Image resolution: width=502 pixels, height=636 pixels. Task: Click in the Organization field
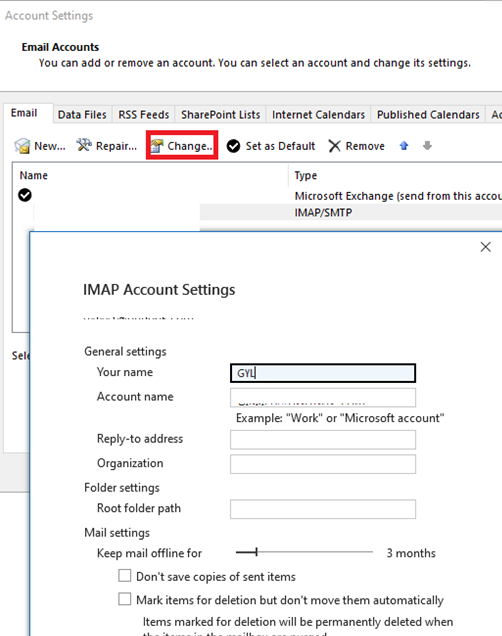323,464
